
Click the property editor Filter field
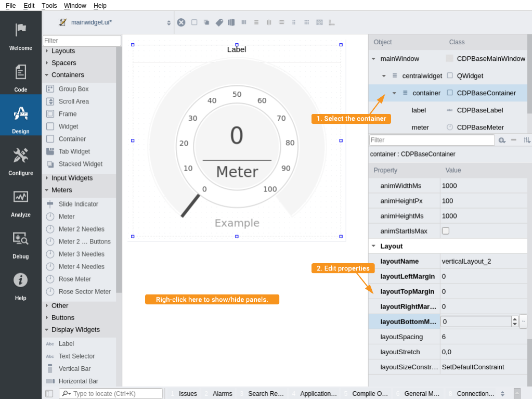click(x=432, y=140)
